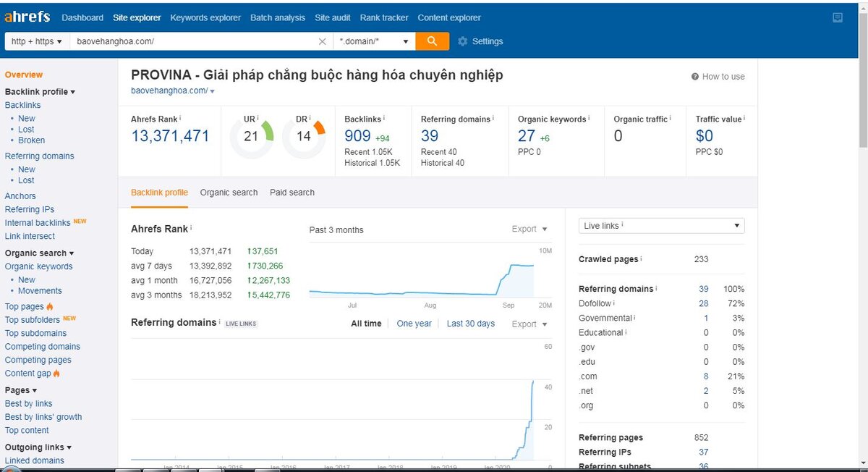Click the info icon beside Ahrefs Rank stat
Screen dimensions: 868x472
click(x=180, y=118)
